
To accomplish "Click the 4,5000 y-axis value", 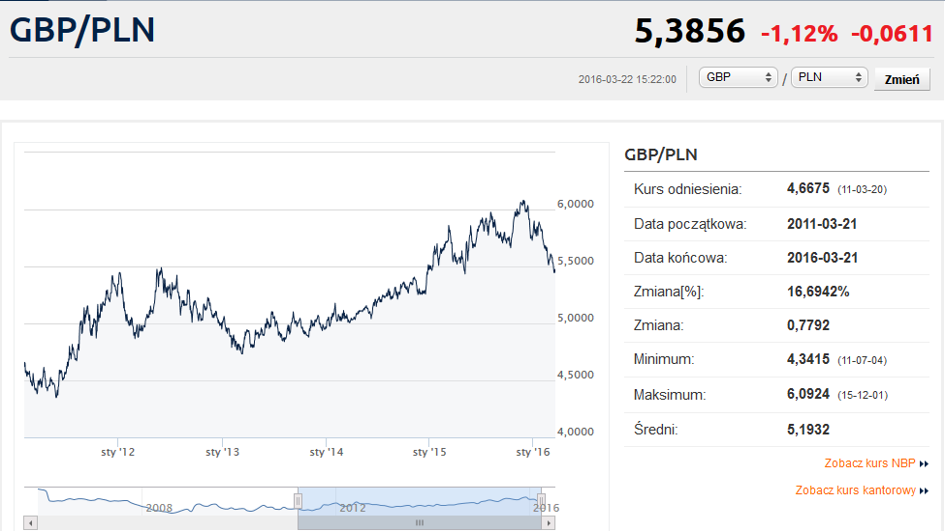I will coord(575,375).
